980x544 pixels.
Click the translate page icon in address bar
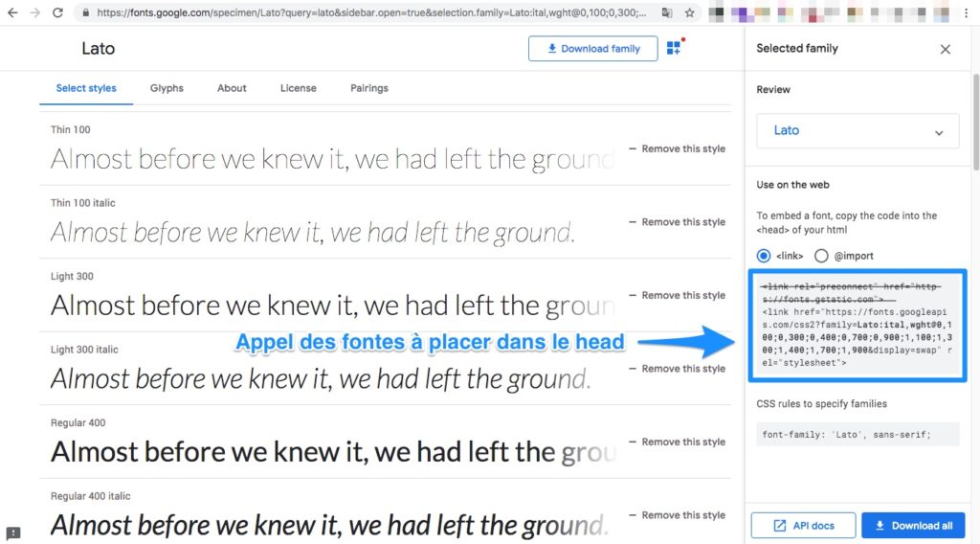(667, 12)
